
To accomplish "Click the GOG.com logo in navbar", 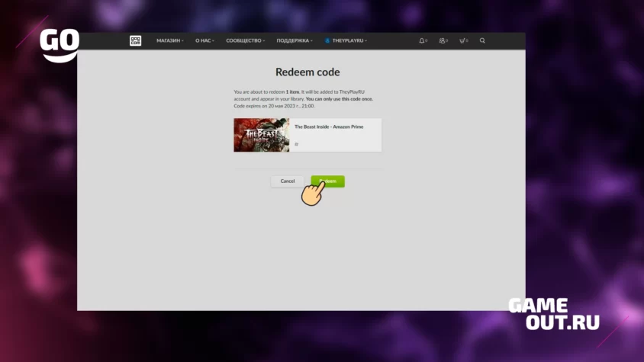I will click(136, 40).
